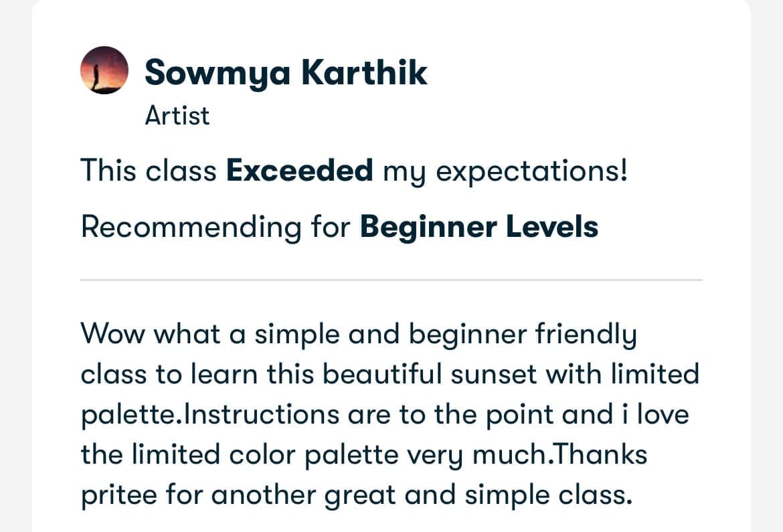Image resolution: width=783 pixels, height=532 pixels.
Task: Select the bold Beginner Levels text
Action: [478, 227]
